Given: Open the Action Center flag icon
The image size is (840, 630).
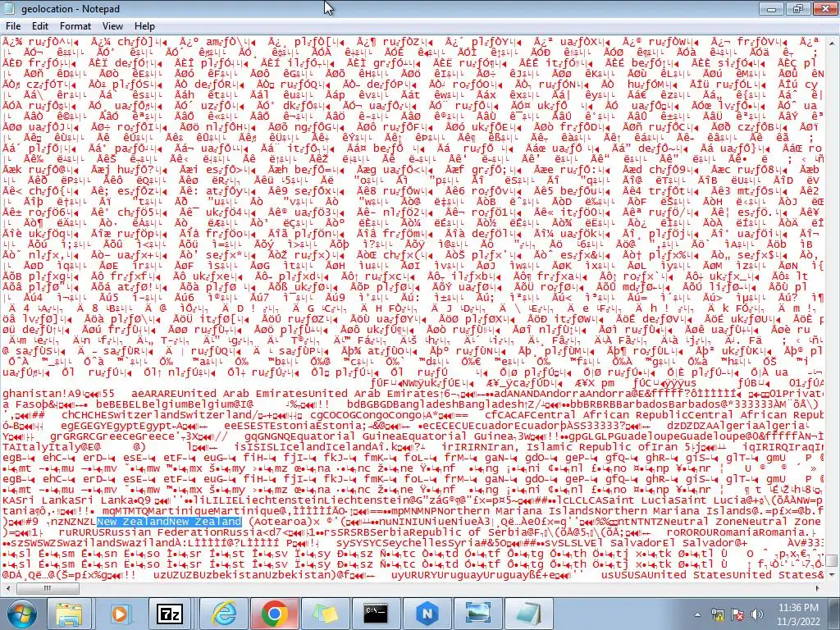Looking at the screenshot, I should [737, 614].
